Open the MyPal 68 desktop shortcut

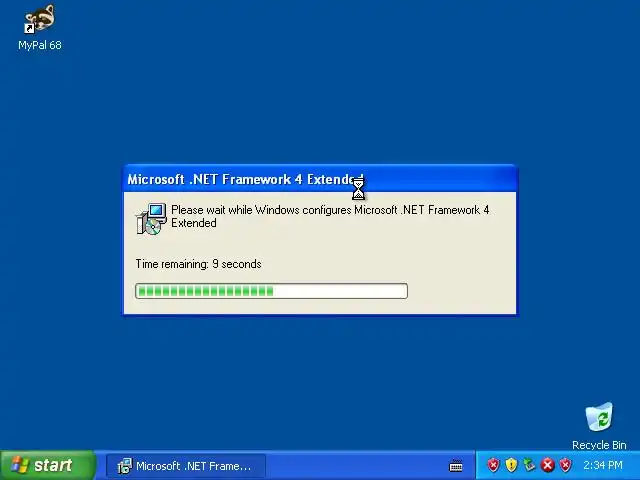click(40, 28)
